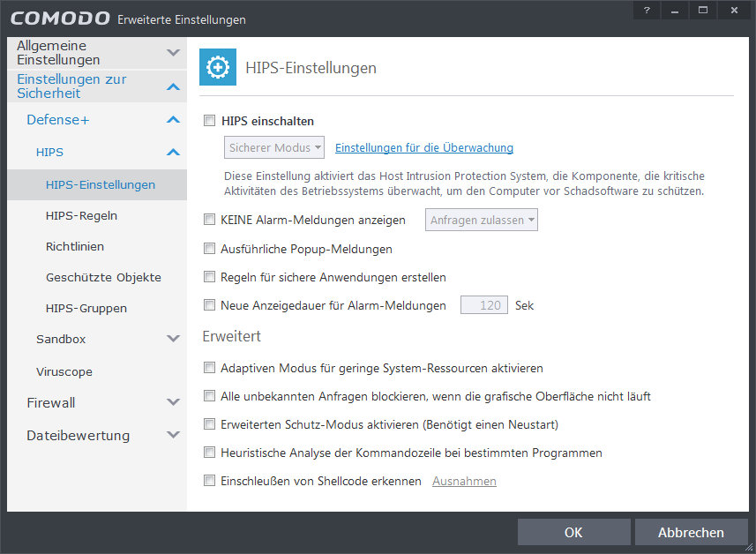756x554 pixels.
Task: Toggle KEINE Alarm-Meldungen anzeigen checkbox
Action: tap(209, 221)
